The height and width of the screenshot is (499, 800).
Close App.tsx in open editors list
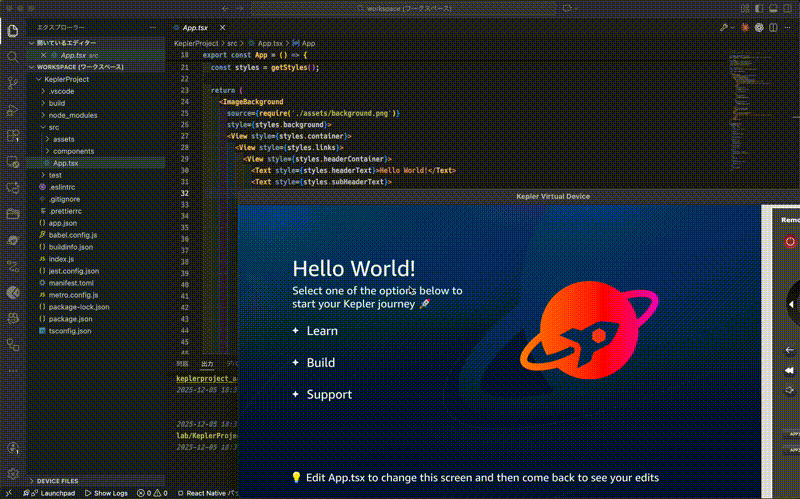click(x=43, y=55)
